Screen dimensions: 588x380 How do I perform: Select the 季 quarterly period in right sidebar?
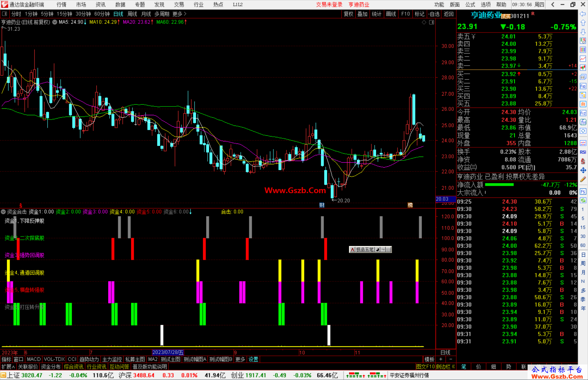583,299
